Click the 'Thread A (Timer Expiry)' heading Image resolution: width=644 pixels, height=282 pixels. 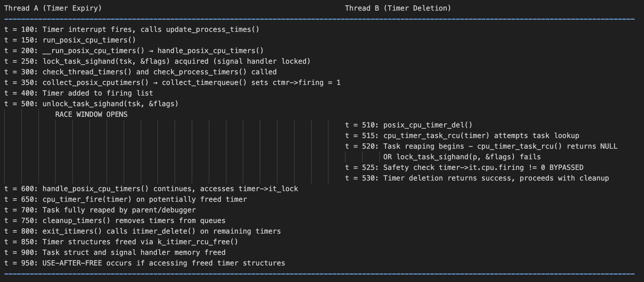pos(53,8)
